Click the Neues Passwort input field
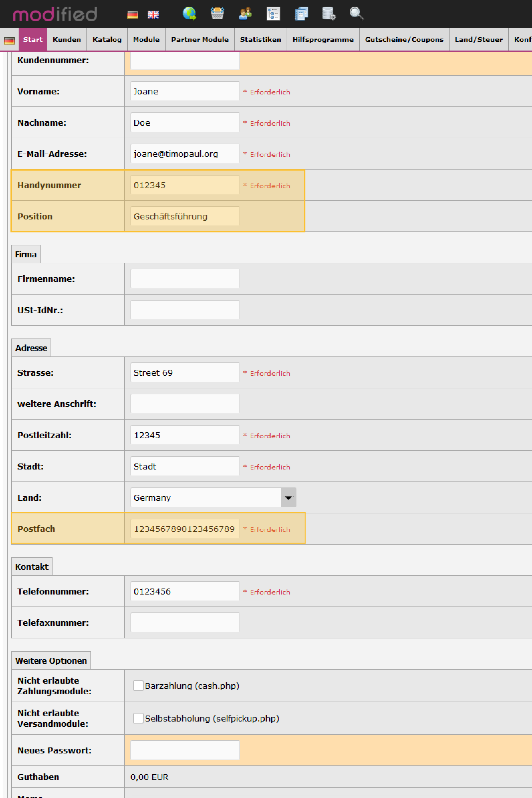Viewport: 532px width, 798px height. tap(185, 750)
